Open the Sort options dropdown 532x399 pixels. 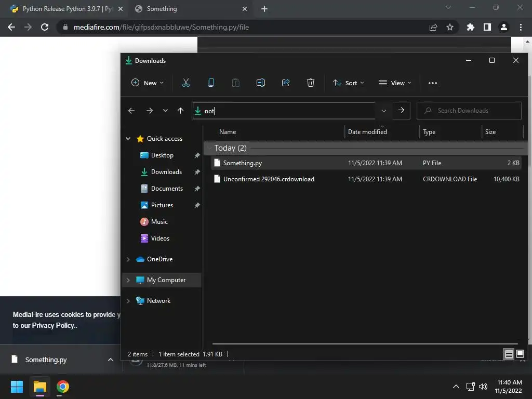click(349, 83)
